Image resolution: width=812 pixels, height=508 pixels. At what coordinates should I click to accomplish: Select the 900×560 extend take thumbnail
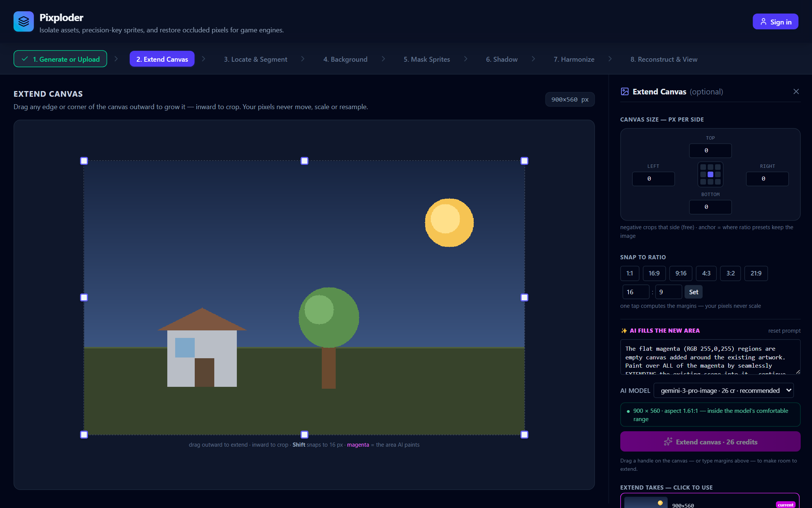point(646,503)
